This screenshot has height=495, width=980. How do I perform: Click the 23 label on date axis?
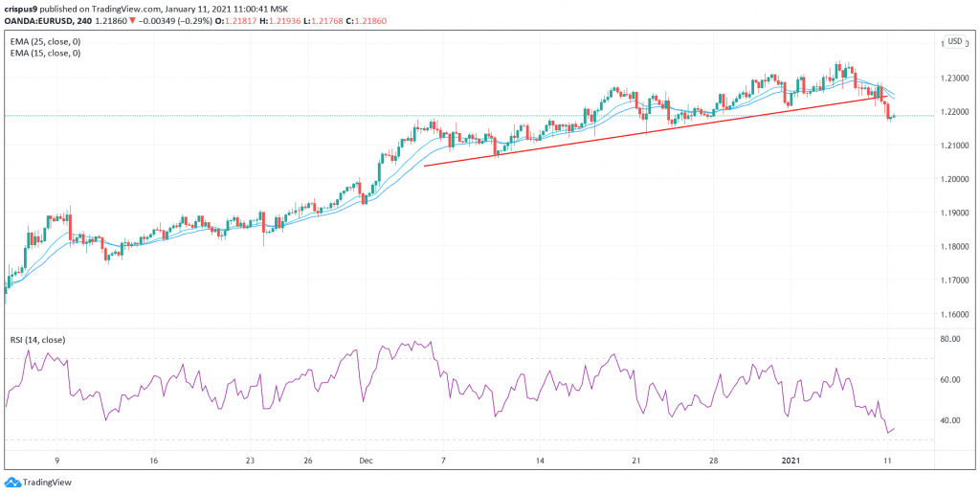click(x=250, y=461)
